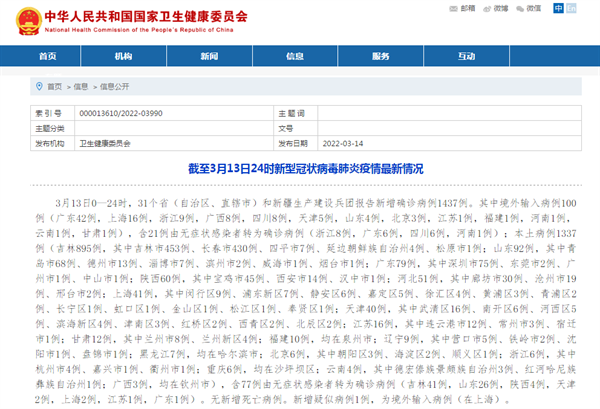
Task: Open the 新闻 navigation menu
Action: [x=209, y=56]
